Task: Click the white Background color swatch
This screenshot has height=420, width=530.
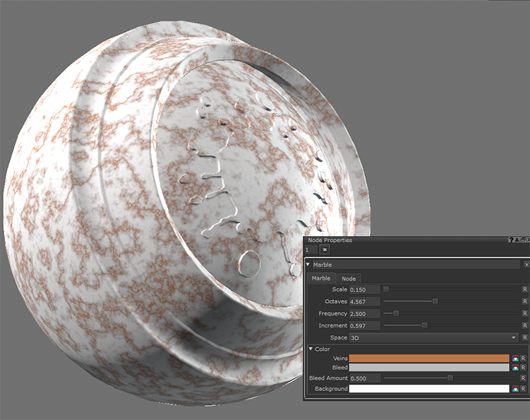Action: pos(430,389)
